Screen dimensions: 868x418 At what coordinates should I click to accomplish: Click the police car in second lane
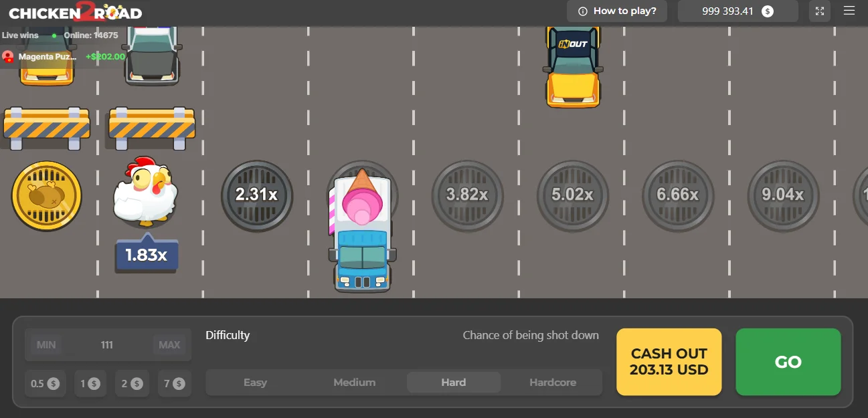click(x=152, y=56)
